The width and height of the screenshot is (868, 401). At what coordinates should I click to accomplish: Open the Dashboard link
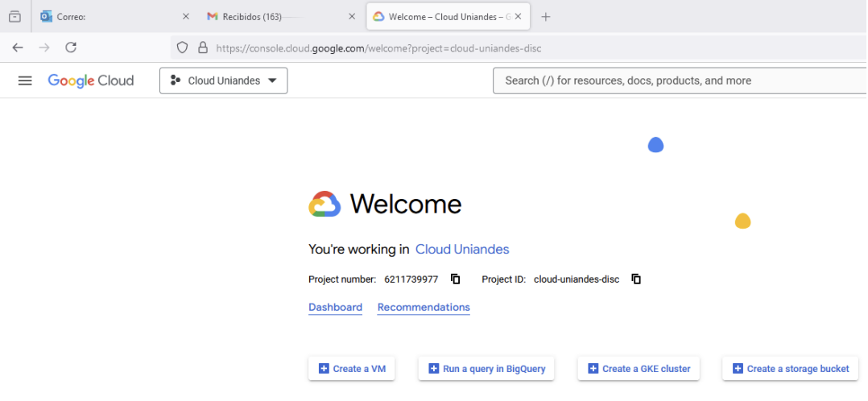point(336,308)
